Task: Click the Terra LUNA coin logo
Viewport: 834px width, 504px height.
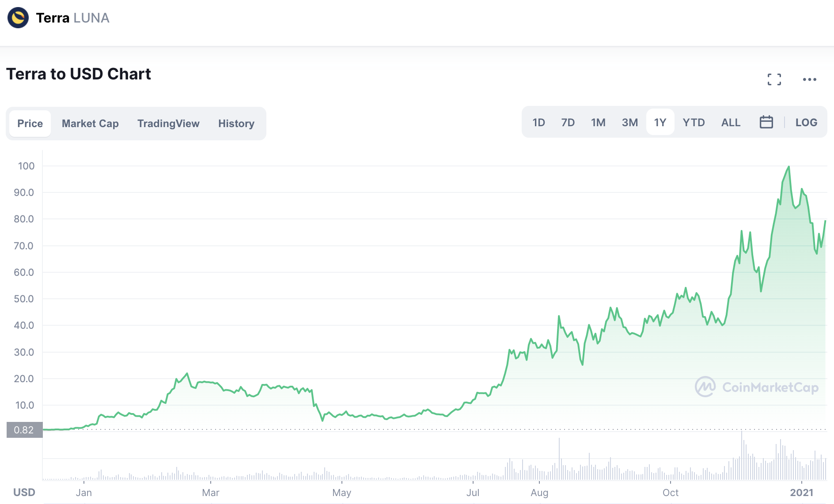Action: click(18, 18)
